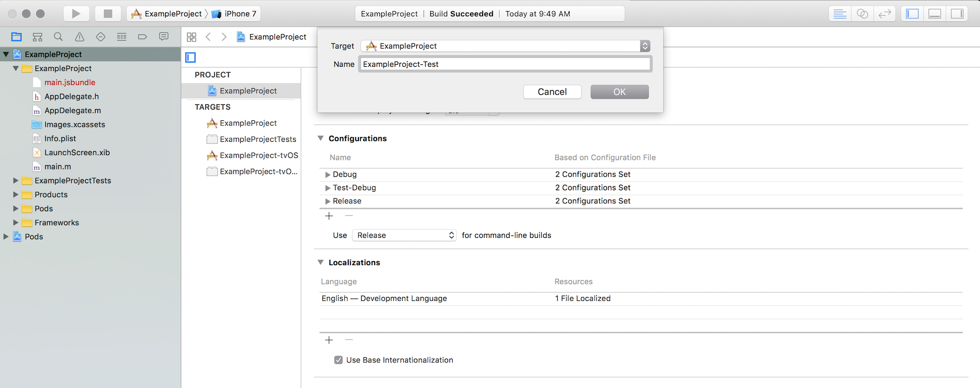Select the ExampleProject app target
This screenshot has width=980, height=388.
tap(241, 123)
